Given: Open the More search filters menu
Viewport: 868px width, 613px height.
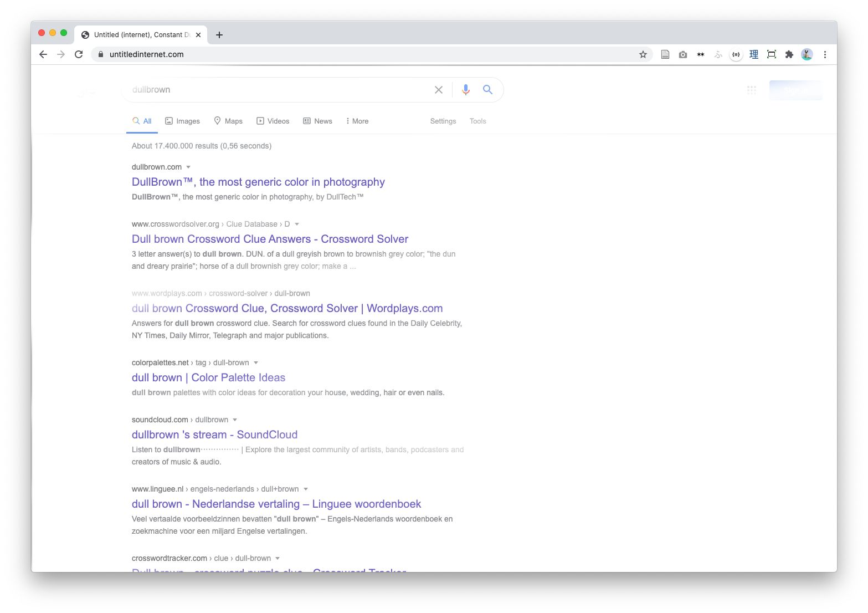Looking at the screenshot, I should tap(357, 121).
